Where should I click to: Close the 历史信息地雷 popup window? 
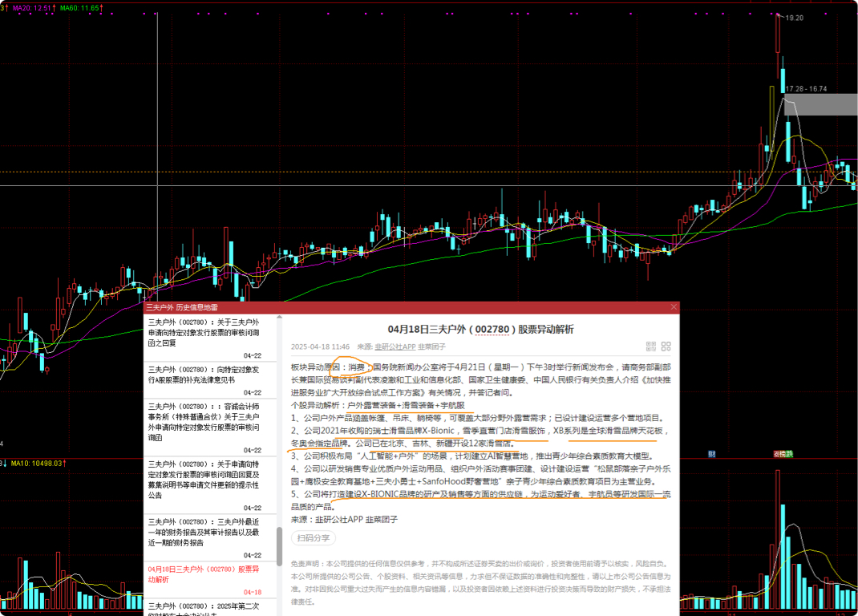tap(674, 307)
